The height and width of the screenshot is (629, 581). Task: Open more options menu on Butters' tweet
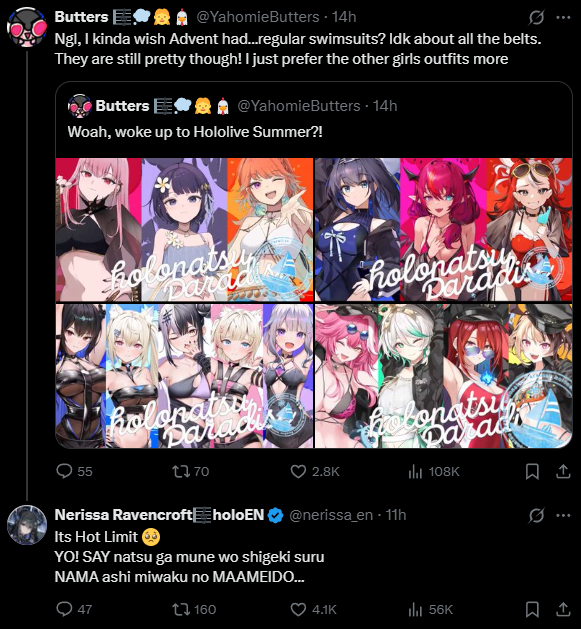(563, 17)
